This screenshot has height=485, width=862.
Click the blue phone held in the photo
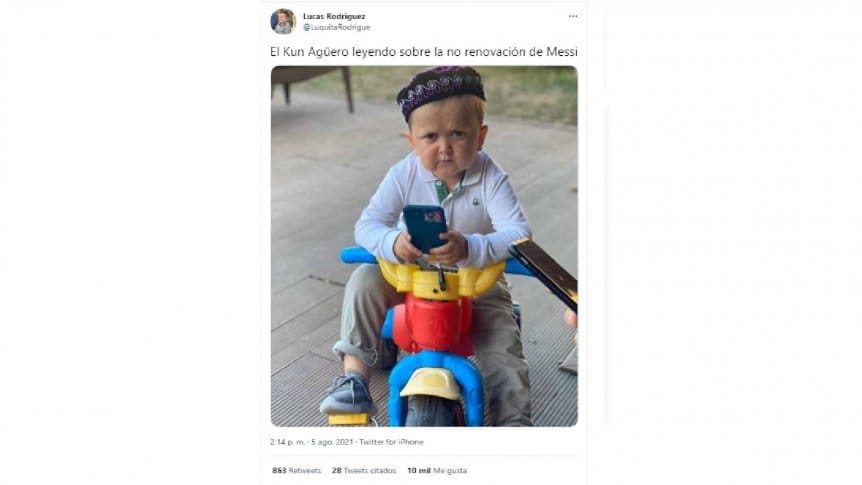[x=425, y=229]
